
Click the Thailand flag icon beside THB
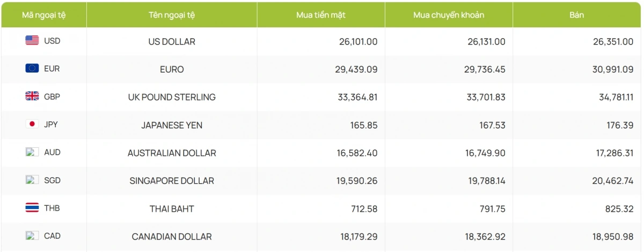pyautogui.click(x=32, y=208)
